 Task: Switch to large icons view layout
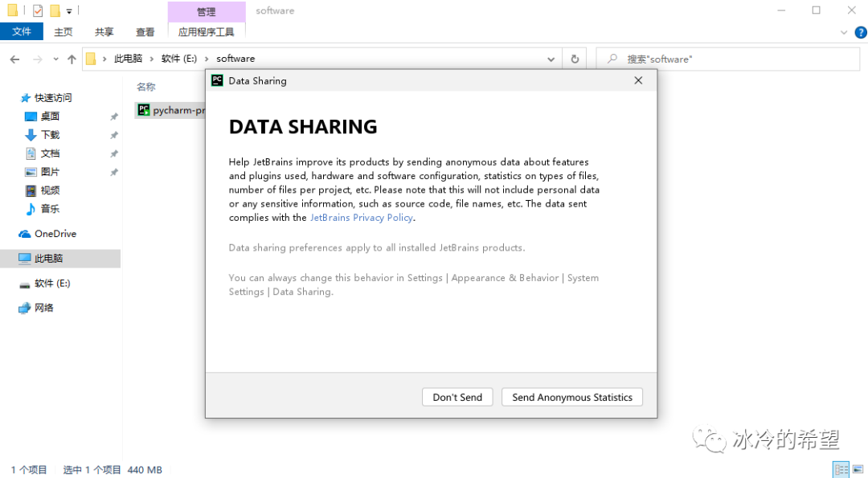tap(858, 470)
